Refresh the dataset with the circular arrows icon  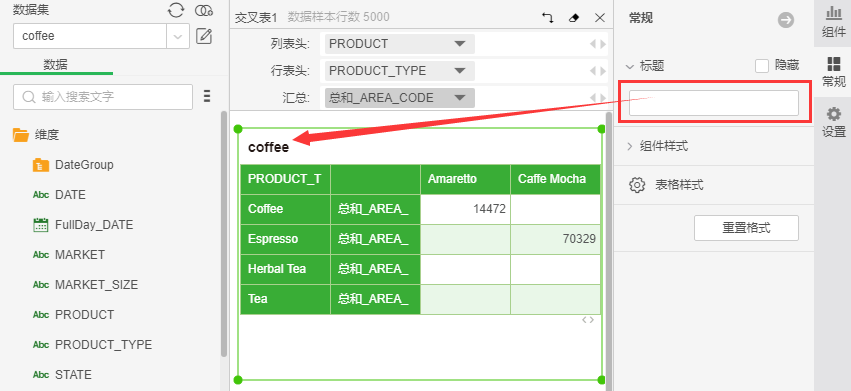click(176, 10)
